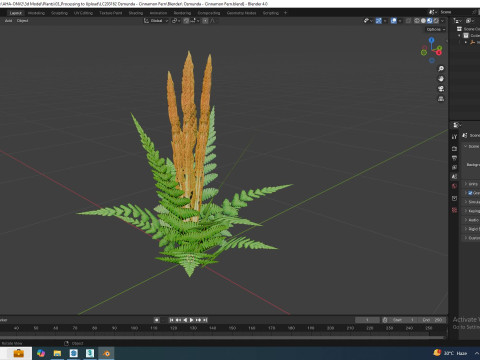Open object visibility and selectability dropdown
Viewport: 480px width, 360px height.
pos(368,21)
